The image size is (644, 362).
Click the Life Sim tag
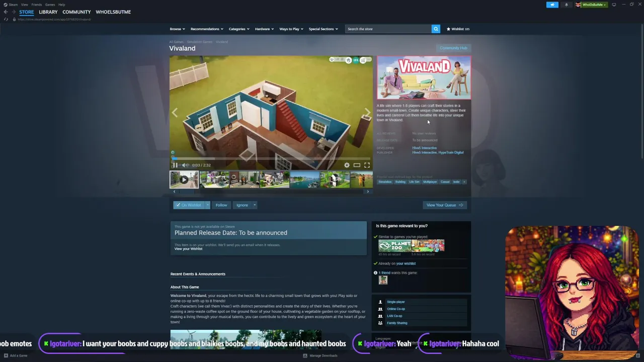coord(414,182)
